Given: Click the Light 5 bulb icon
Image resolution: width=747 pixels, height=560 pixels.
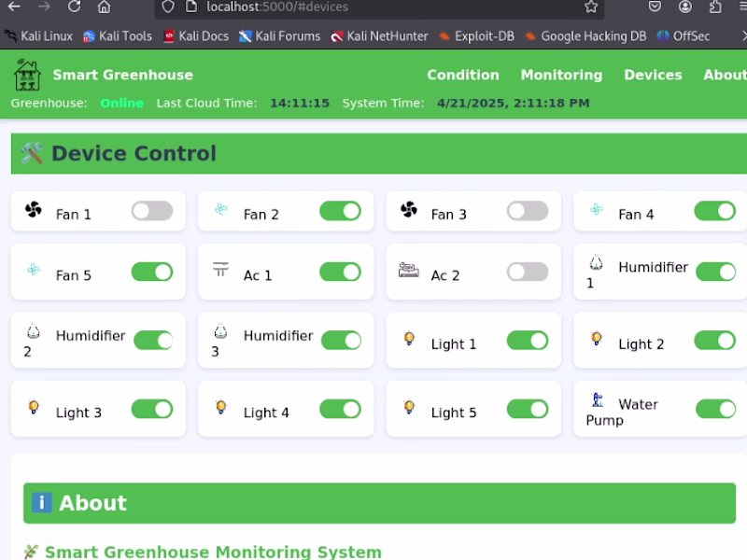Looking at the screenshot, I should [409, 407].
